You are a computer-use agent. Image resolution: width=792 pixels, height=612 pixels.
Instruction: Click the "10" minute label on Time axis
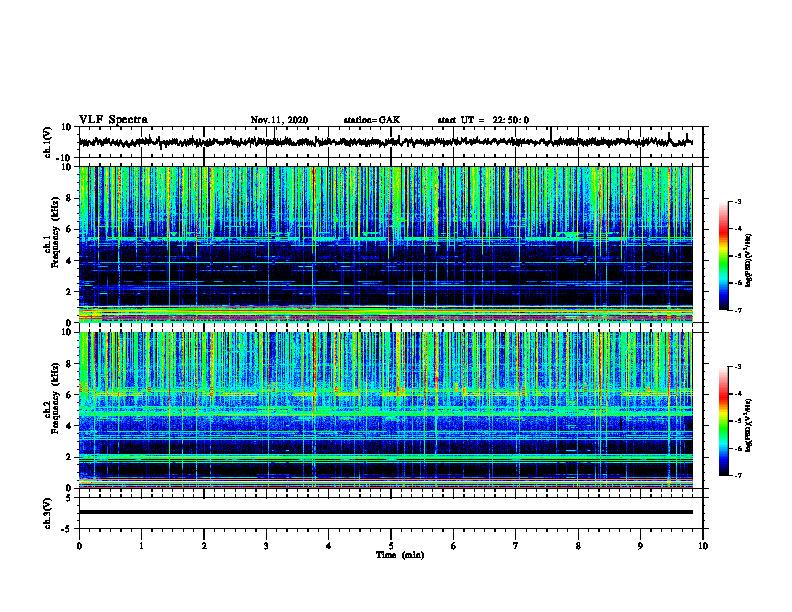click(x=703, y=546)
